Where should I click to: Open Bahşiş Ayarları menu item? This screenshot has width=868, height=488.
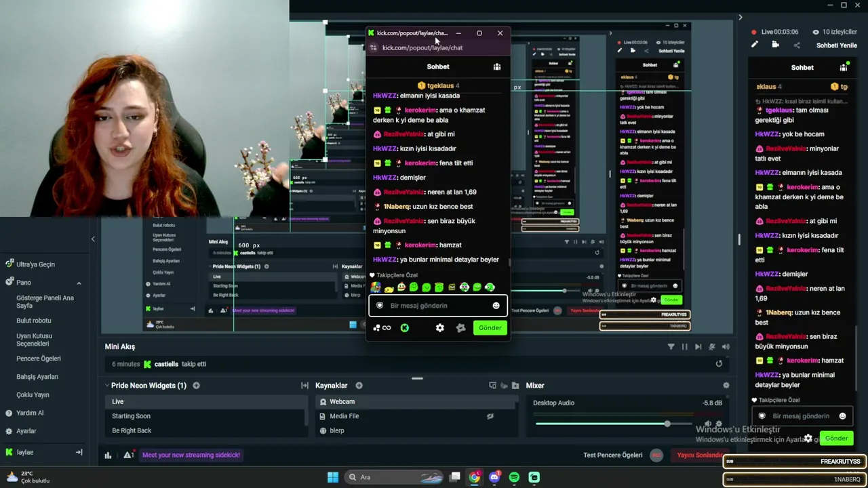pyautogui.click(x=37, y=377)
